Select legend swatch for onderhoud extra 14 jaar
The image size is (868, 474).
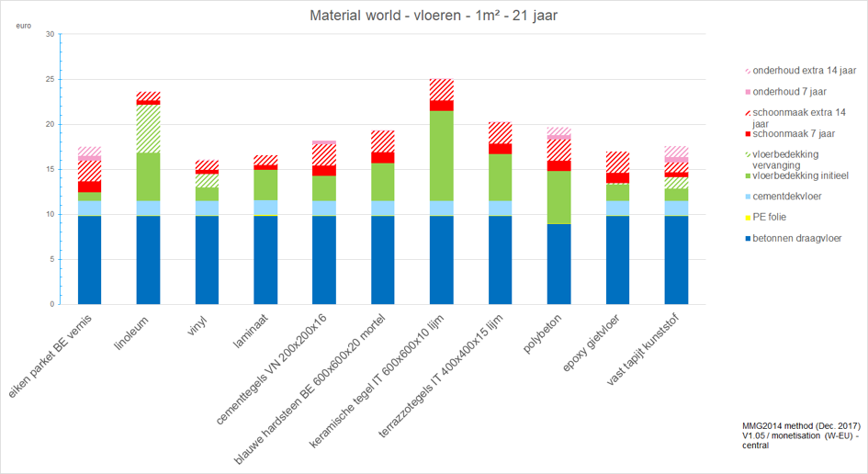(x=748, y=71)
